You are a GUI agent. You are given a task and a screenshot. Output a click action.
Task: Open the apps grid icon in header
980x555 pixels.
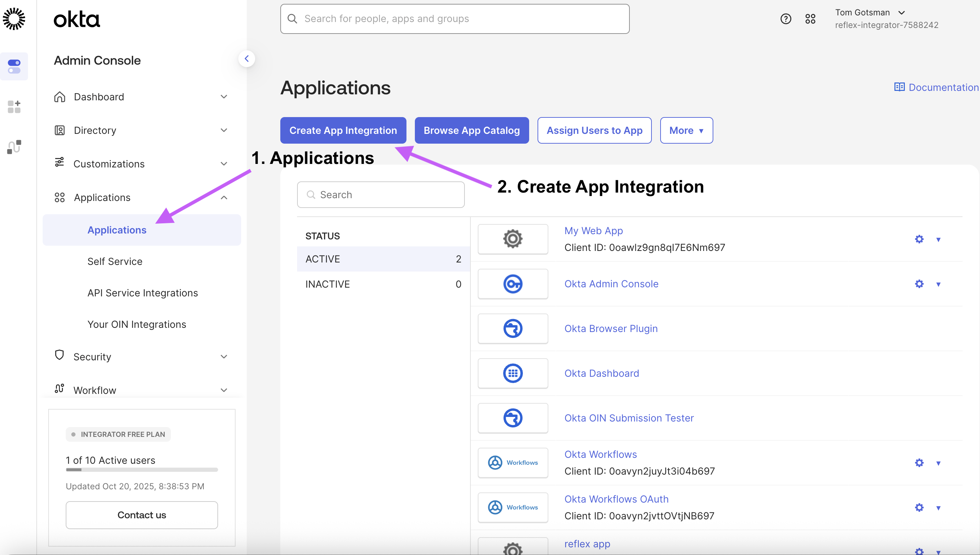coord(810,19)
